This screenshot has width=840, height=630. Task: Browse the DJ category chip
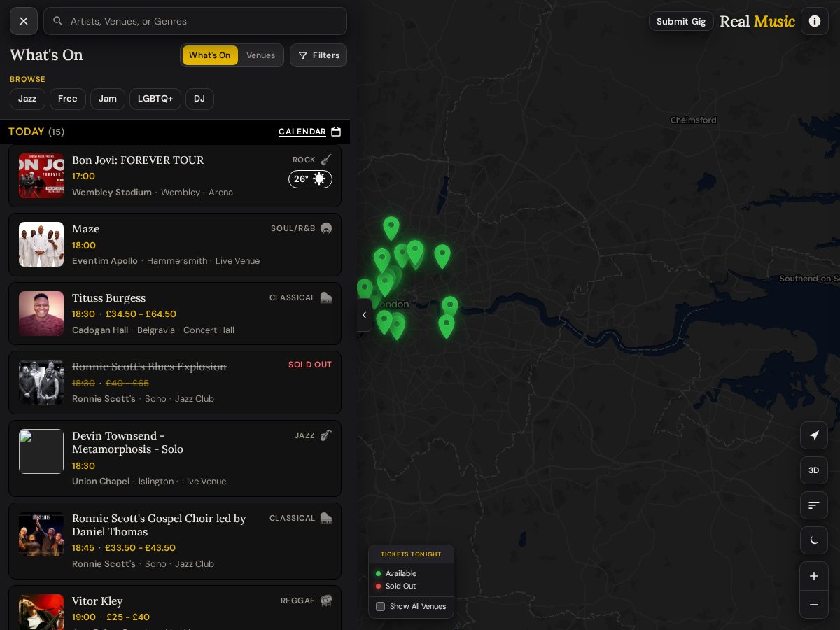(199, 99)
